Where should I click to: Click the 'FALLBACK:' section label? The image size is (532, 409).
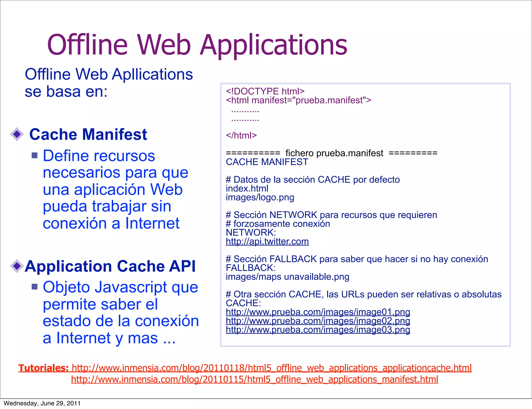tap(251, 268)
